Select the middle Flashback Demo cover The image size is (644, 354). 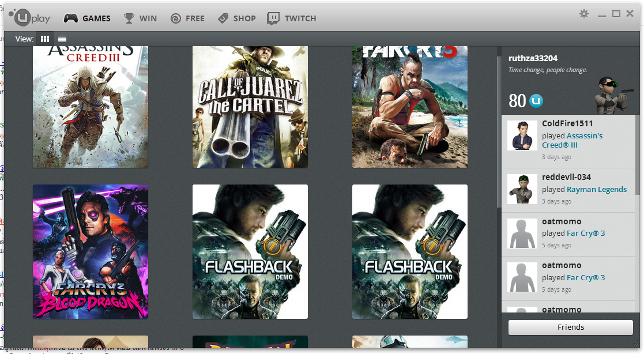(x=250, y=252)
